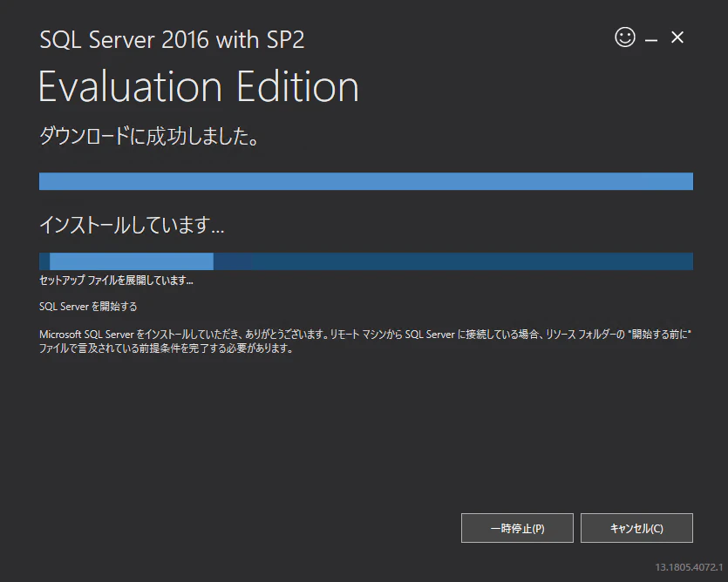Click version number 13.1805.4072.1

click(689, 567)
